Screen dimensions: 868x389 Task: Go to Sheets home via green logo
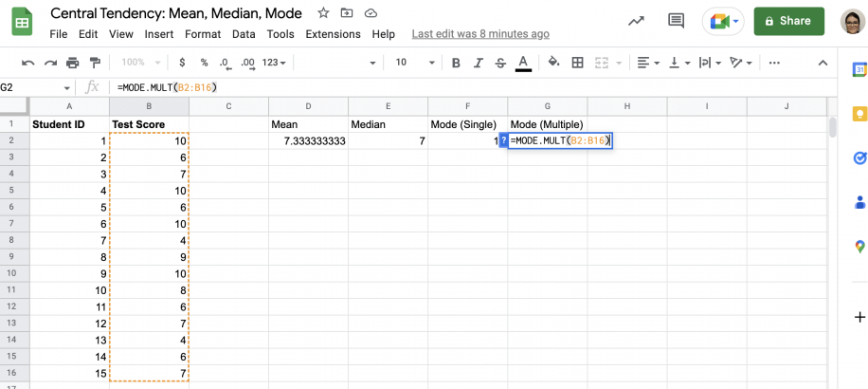point(22,22)
